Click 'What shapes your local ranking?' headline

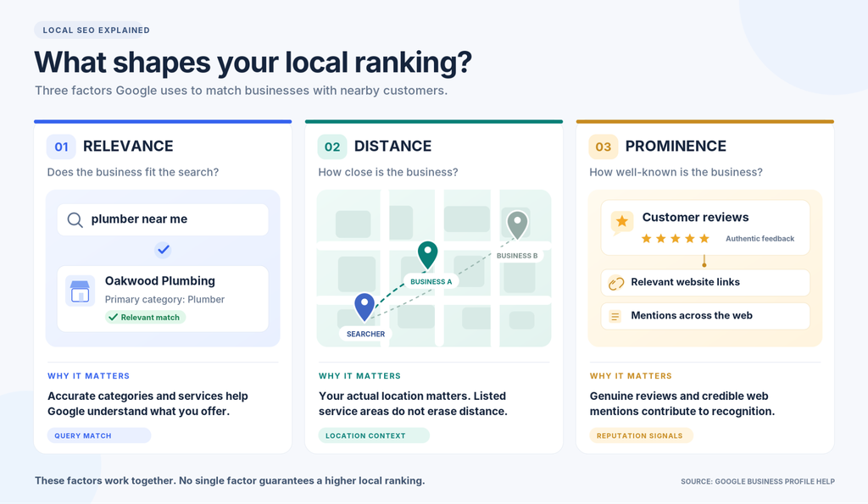253,62
